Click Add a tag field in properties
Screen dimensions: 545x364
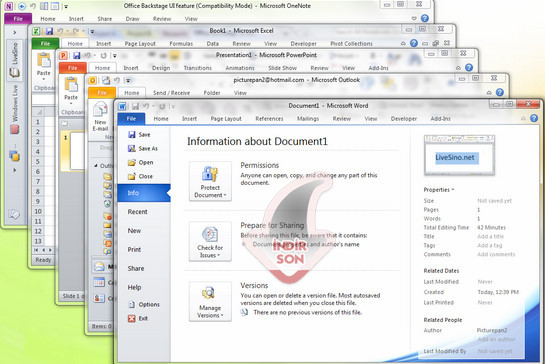tap(489, 245)
